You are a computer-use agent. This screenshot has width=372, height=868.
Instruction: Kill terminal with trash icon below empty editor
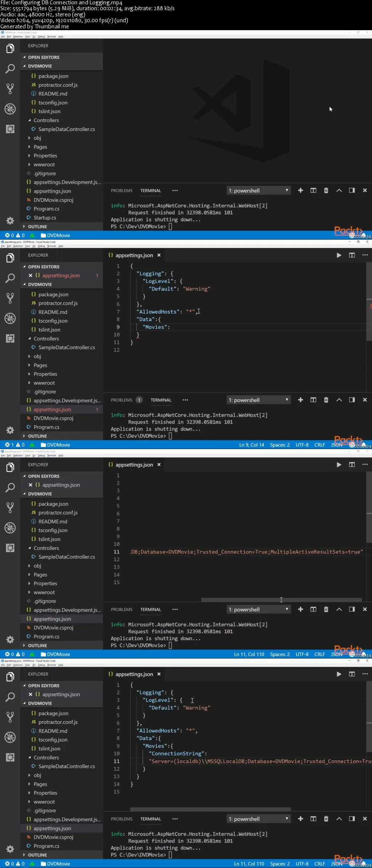326,191
